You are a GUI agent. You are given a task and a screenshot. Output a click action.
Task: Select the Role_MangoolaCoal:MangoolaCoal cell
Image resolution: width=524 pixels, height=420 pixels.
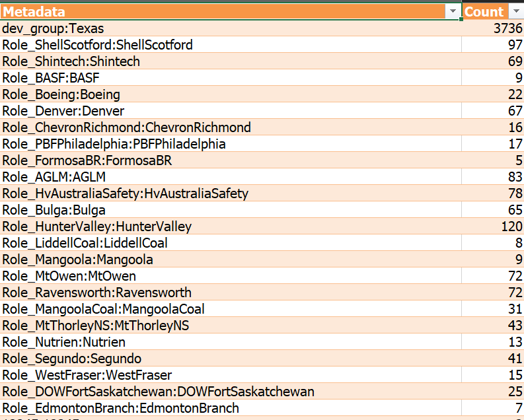tap(231, 309)
